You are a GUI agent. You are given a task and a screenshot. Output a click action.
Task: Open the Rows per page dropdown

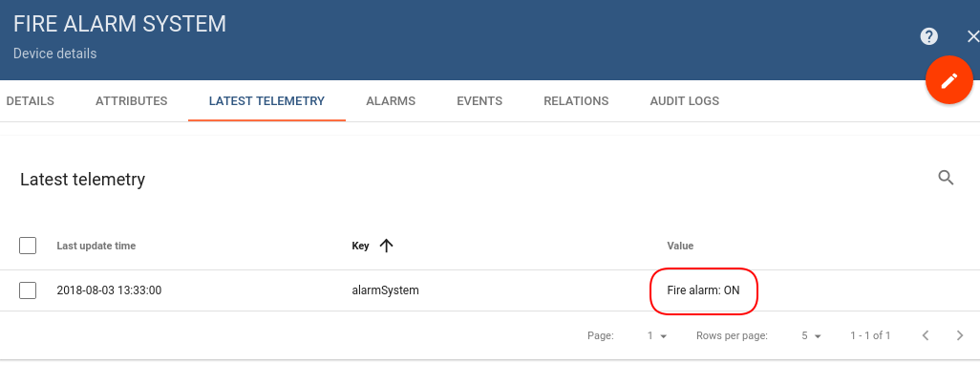pos(811,335)
